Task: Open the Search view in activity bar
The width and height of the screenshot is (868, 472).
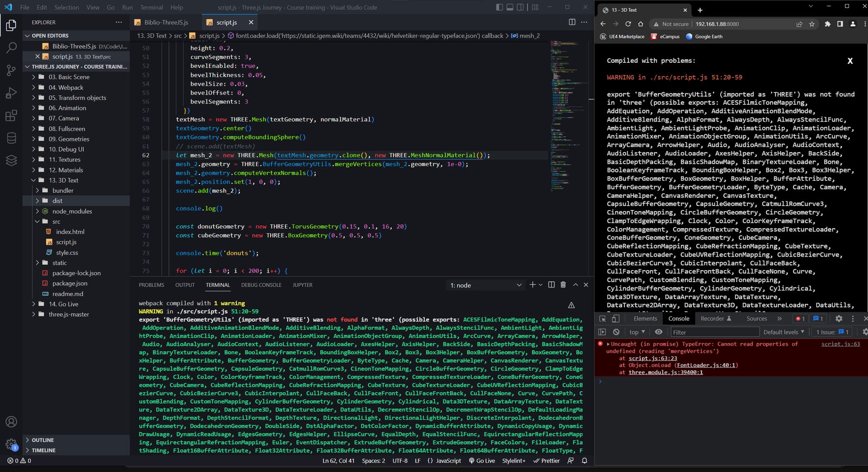Action: point(11,47)
